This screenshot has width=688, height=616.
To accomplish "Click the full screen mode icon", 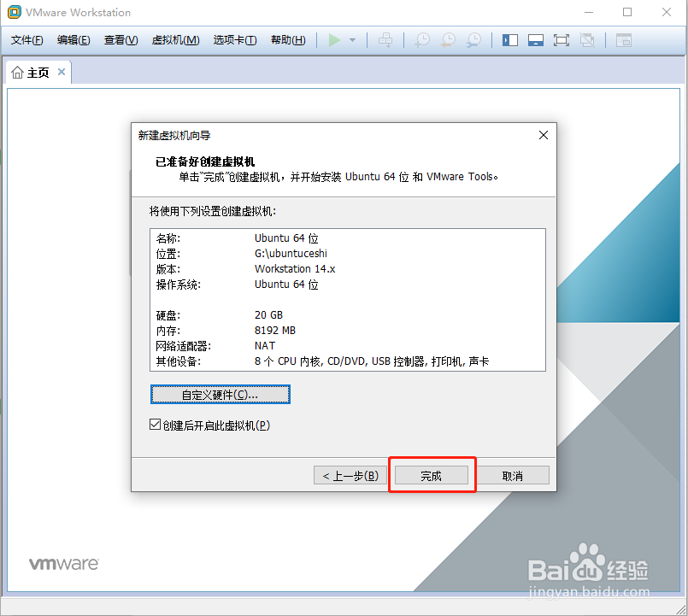I will point(562,40).
